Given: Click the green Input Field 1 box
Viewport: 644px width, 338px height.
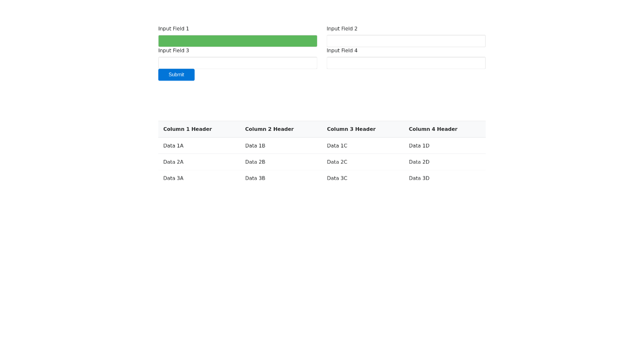Looking at the screenshot, I should tap(237, 41).
